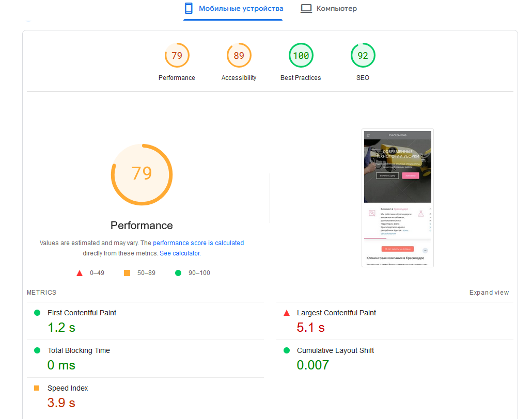This screenshot has width=532, height=419.
Task: Open the See calculator link
Action: pyautogui.click(x=180, y=253)
